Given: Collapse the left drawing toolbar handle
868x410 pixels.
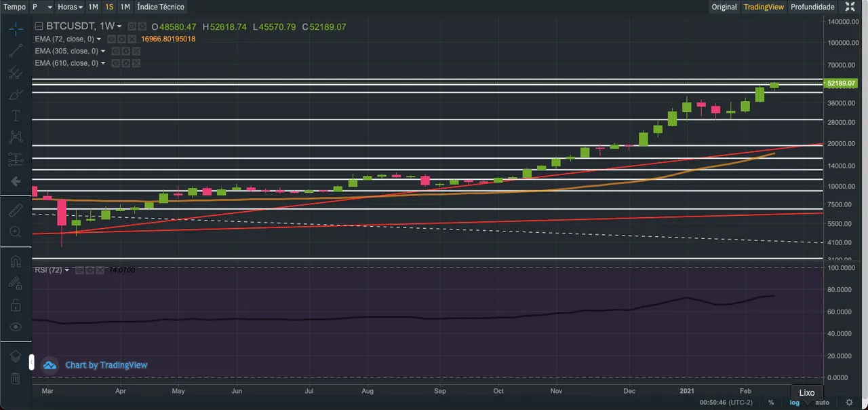Looking at the screenshot, I should (31, 361).
